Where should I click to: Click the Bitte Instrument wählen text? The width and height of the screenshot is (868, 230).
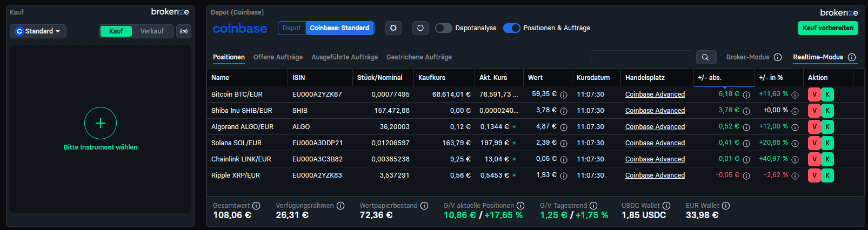click(101, 147)
